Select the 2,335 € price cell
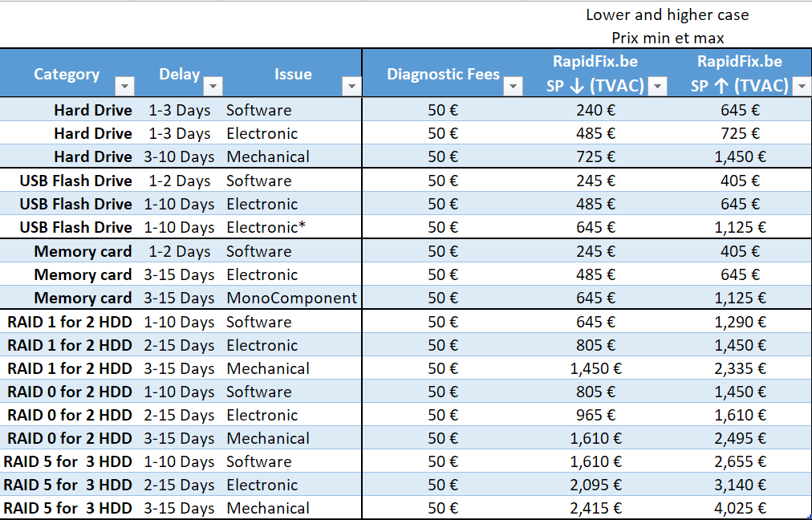812x520 pixels. click(740, 368)
